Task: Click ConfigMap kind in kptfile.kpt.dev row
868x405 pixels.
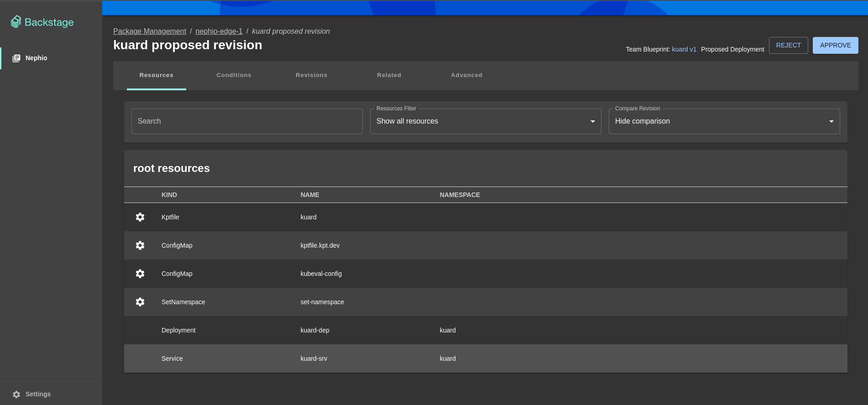Action: (177, 245)
